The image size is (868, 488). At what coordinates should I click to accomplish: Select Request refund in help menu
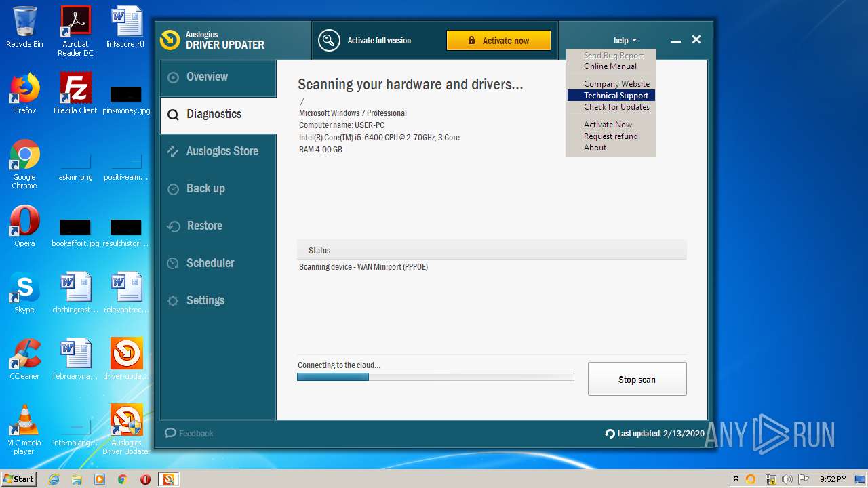(611, 136)
